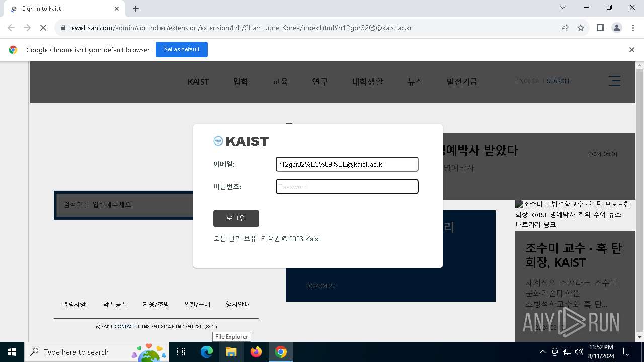
Task: Open the 채용/초빙 link
Action: tap(156, 304)
